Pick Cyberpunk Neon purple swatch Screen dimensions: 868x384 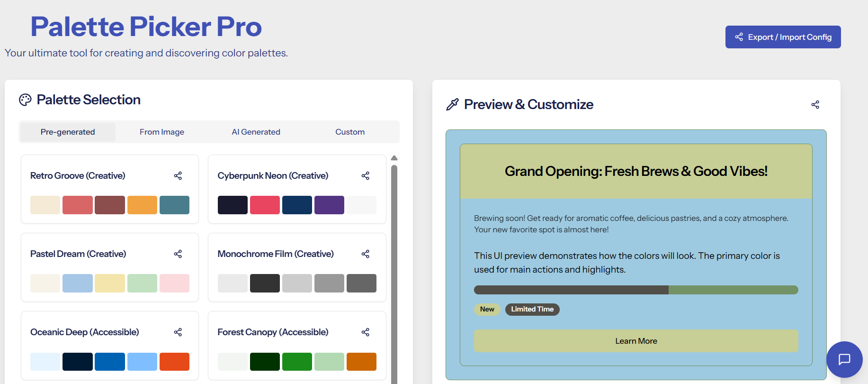pos(329,205)
